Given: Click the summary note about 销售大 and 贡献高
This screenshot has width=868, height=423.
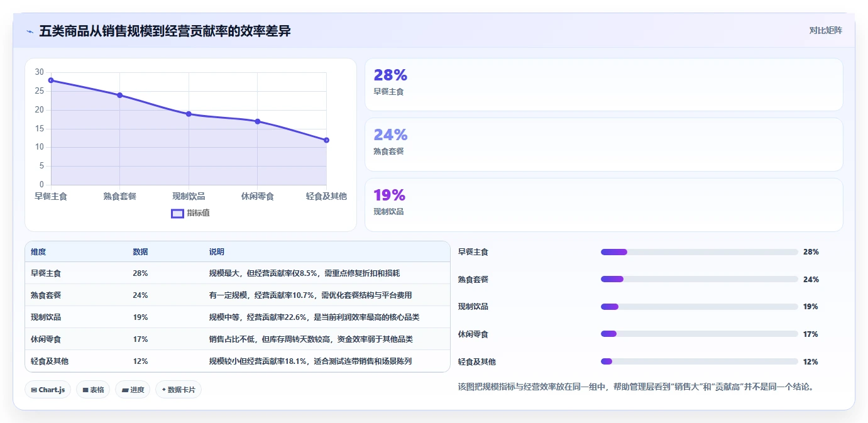Looking at the screenshot, I should tap(636, 387).
